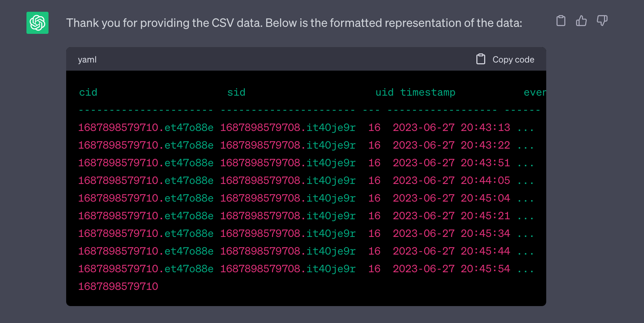The width and height of the screenshot is (644, 323).
Task: Click the last row value 1687898579710
Action: (118, 286)
